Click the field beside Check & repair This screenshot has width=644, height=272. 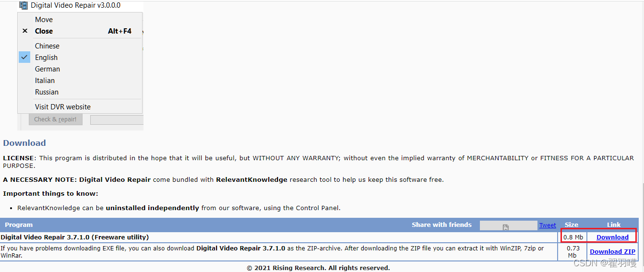[117, 120]
